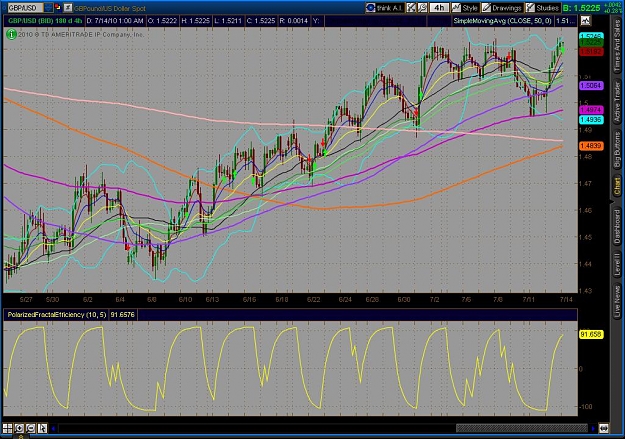This screenshot has width=625, height=439.
Task: Click the O: 1.5222 open value
Action: pos(162,21)
